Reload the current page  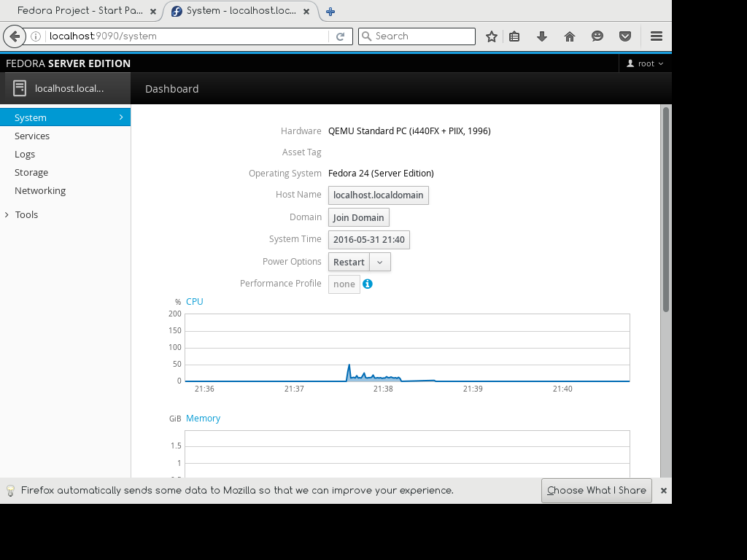click(x=340, y=36)
